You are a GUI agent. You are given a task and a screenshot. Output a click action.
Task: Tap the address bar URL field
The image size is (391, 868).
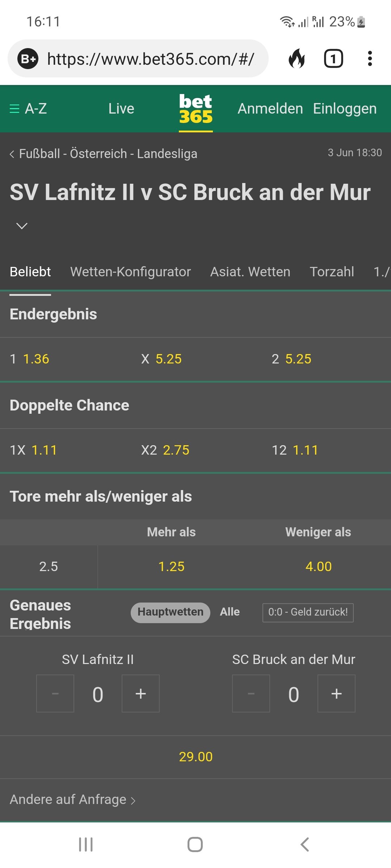151,59
